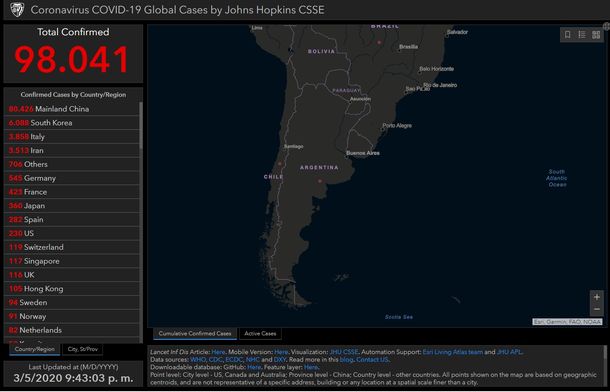Select Netherlands in the country list
Screen dimensions: 610x392
[71, 330]
